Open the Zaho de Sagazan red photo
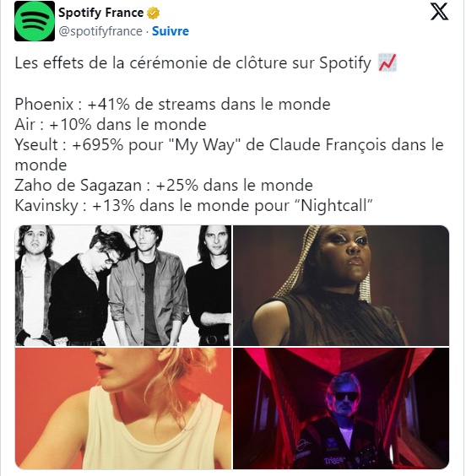 coord(123,408)
